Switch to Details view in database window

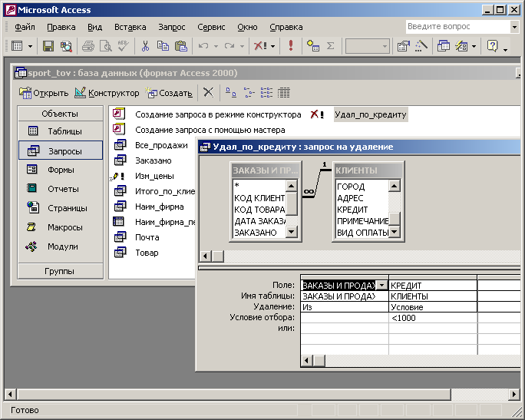pos(283,92)
